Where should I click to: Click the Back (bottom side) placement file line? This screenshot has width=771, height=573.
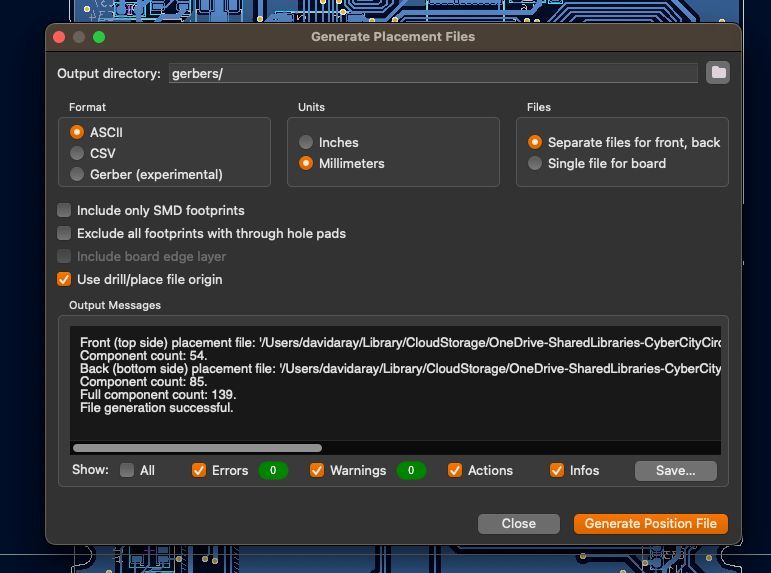pos(400,368)
